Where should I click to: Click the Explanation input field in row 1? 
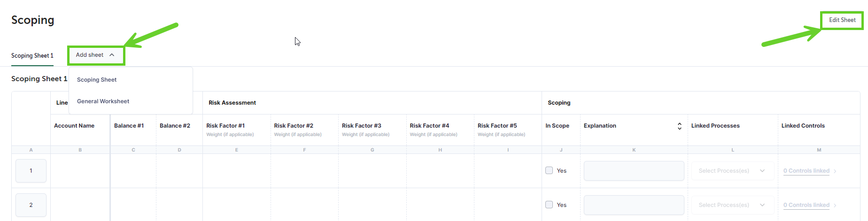click(634, 171)
